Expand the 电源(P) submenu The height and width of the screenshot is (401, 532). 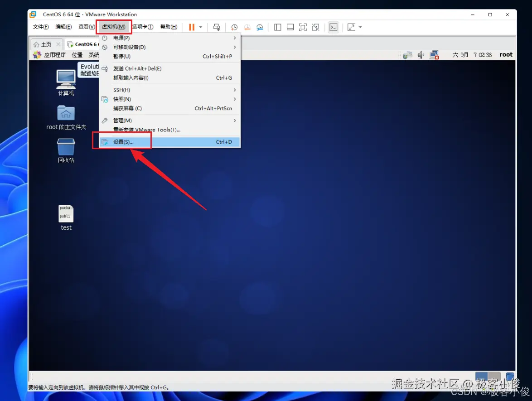tap(169, 38)
